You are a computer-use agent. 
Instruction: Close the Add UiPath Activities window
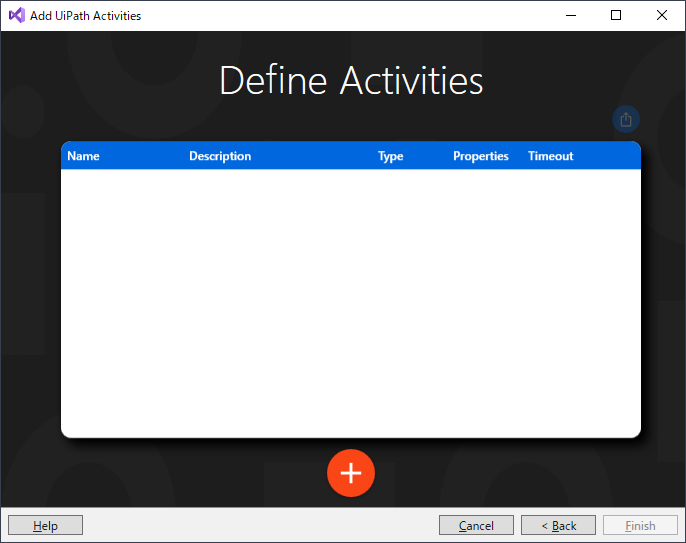662,15
